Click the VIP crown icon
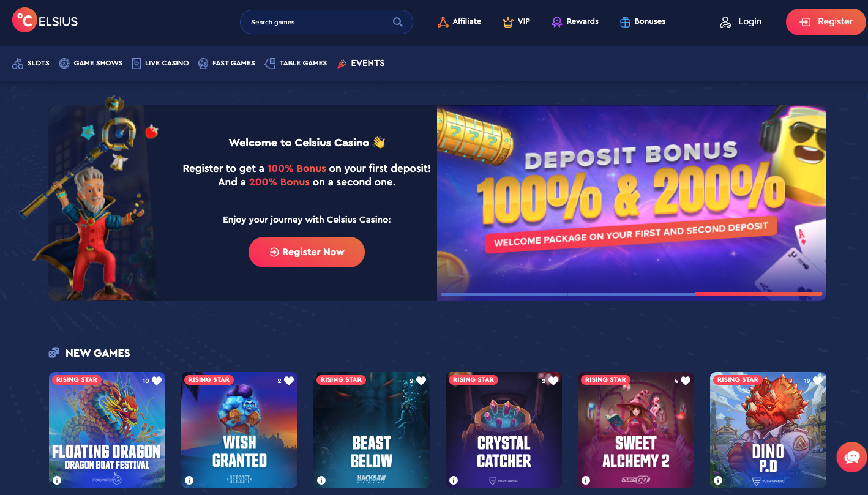 coord(507,22)
